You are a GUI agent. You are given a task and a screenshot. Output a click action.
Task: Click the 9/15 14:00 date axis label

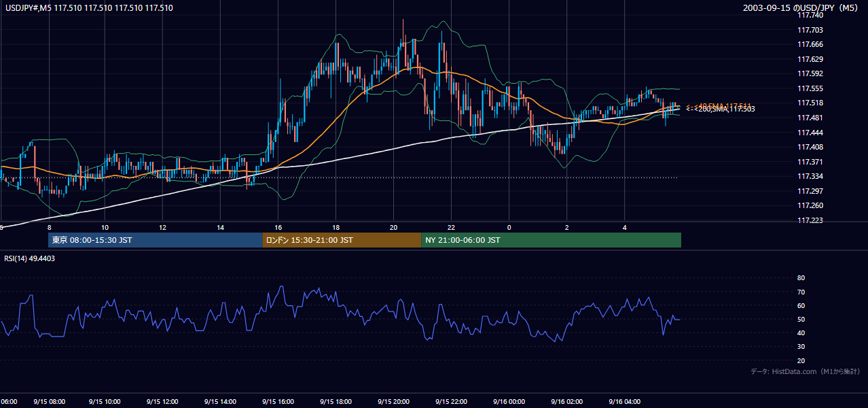pyautogui.click(x=220, y=402)
